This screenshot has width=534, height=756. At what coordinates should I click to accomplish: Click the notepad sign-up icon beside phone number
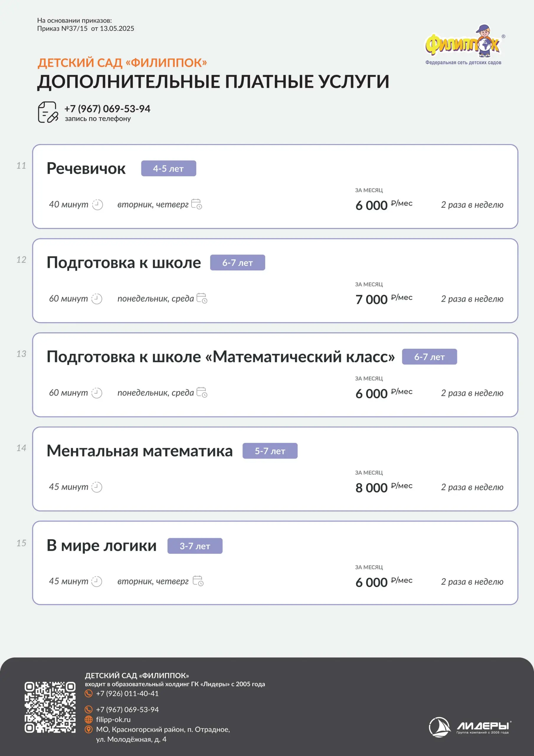(x=48, y=112)
